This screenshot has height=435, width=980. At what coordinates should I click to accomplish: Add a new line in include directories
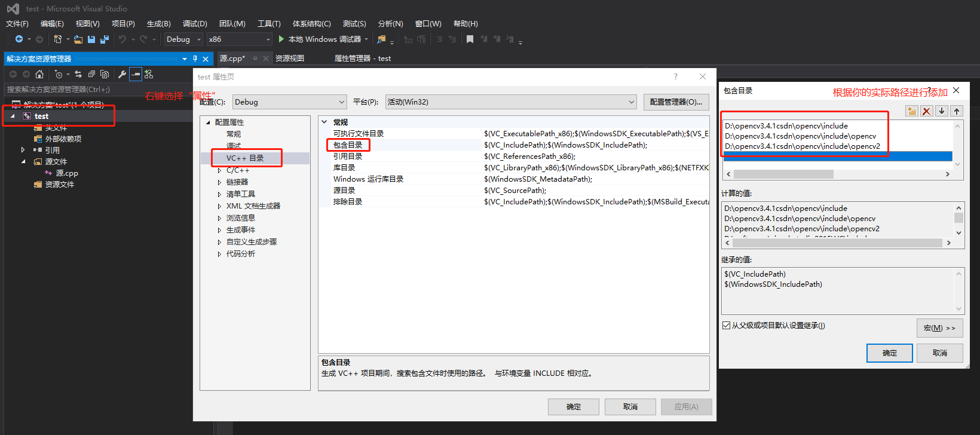tap(912, 111)
